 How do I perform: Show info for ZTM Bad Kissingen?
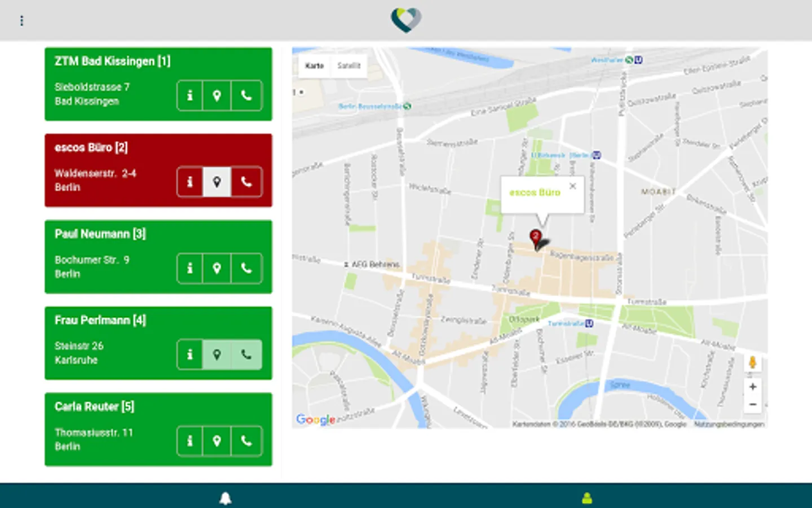(x=190, y=95)
